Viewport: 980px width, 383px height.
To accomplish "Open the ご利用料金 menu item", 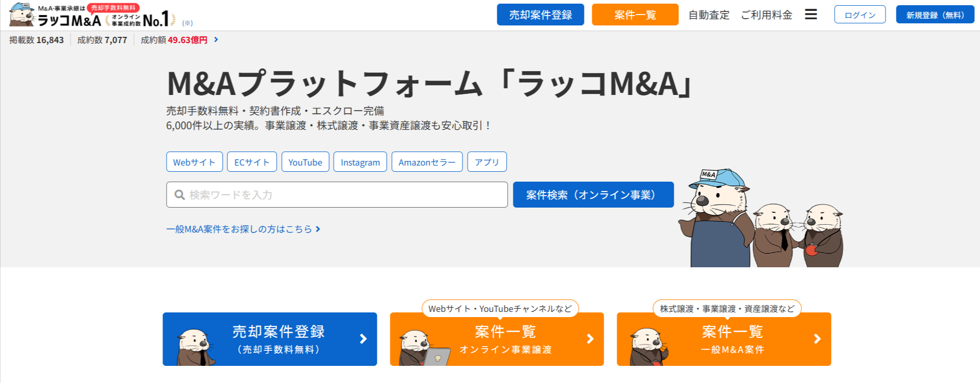I will [x=766, y=15].
